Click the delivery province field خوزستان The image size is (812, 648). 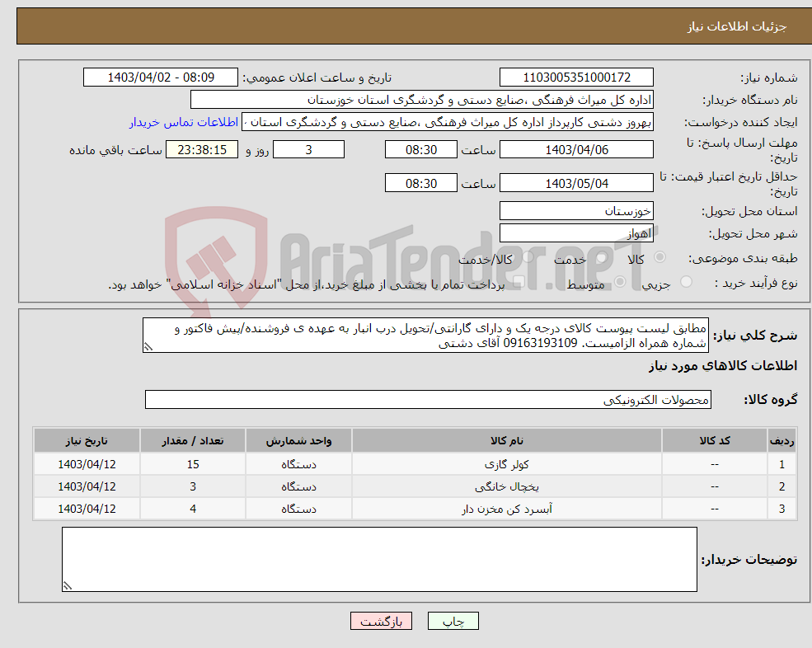pyautogui.click(x=576, y=211)
